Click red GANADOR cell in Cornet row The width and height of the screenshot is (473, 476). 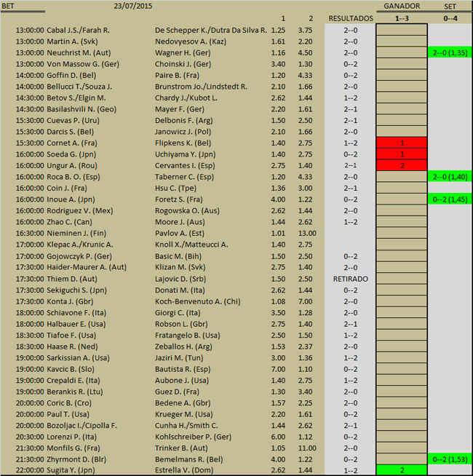point(402,143)
